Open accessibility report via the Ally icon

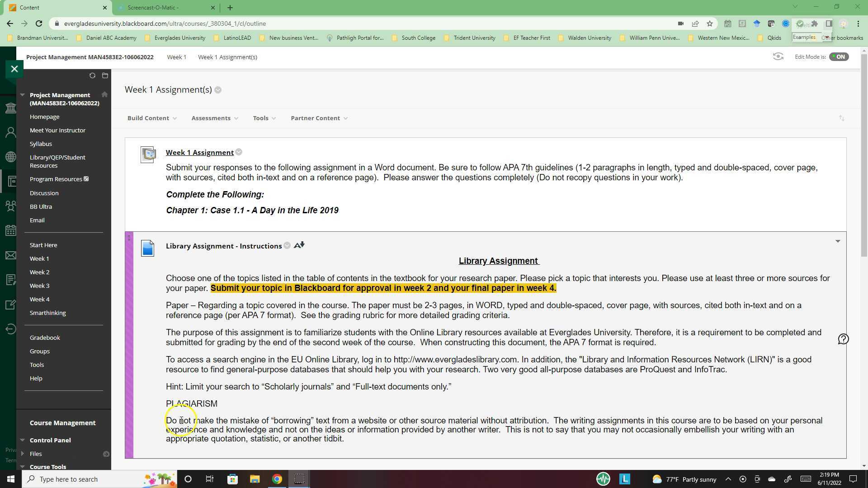(x=298, y=245)
